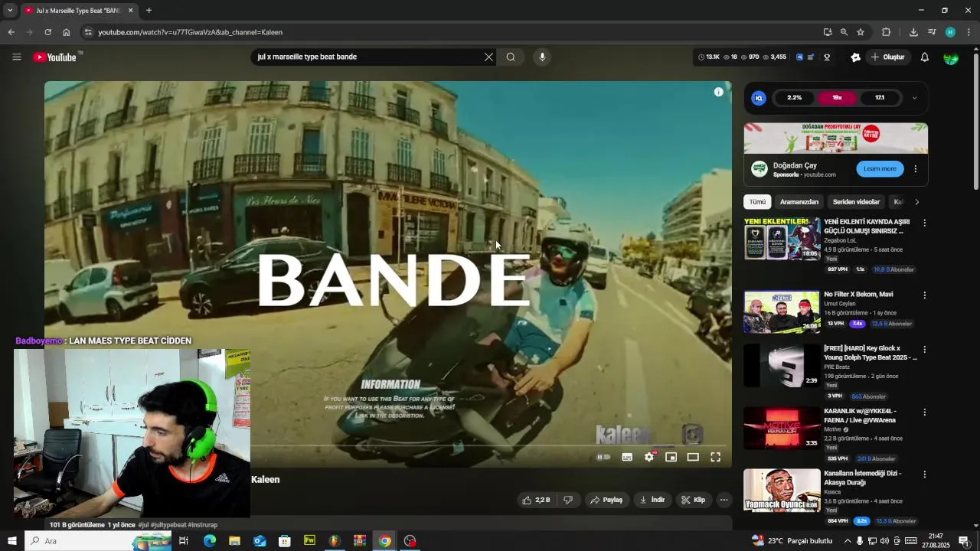
Task: Open options for KARANLIK video
Action: (924, 412)
